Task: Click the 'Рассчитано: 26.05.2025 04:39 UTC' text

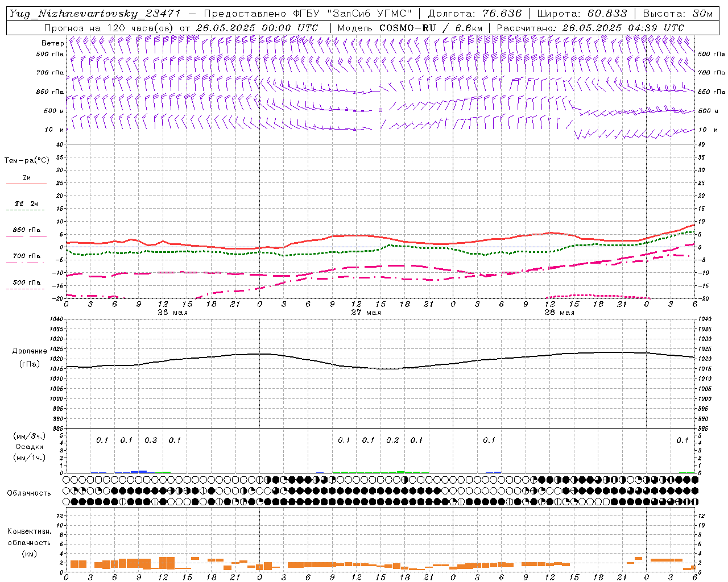Action: coord(590,28)
